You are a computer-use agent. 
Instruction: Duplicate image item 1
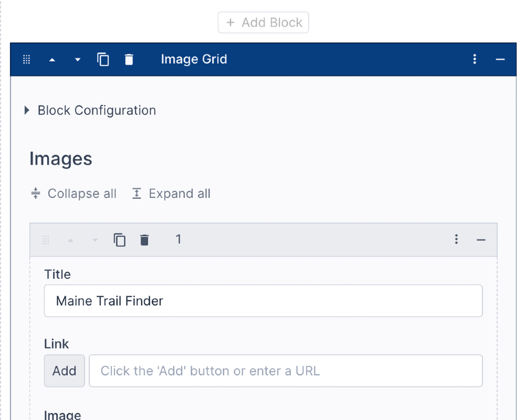click(x=120, y=240)
